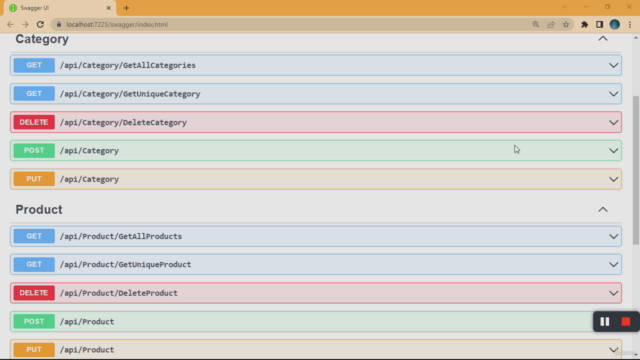Open a new browser tab
640x360 pixels.
click(127, 8)
